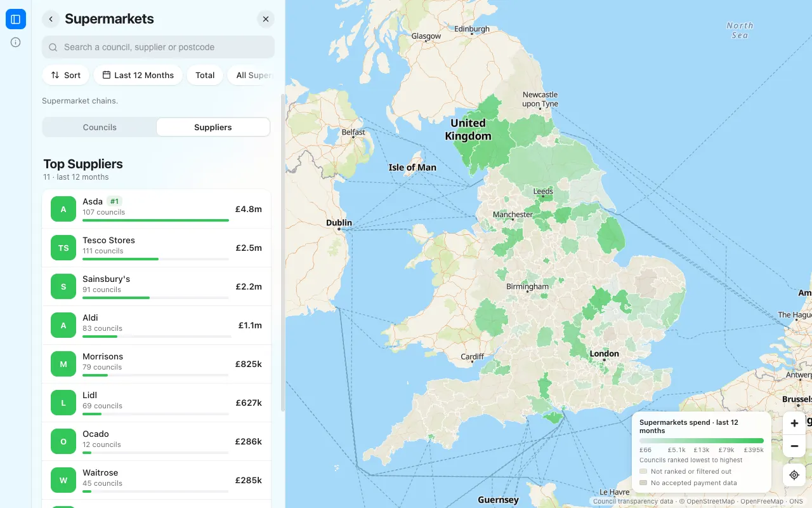Toggle the sidebar panel icon
The height and width of the screenshot is (508, 812).
pyautogui.click(x=16, y=19)
